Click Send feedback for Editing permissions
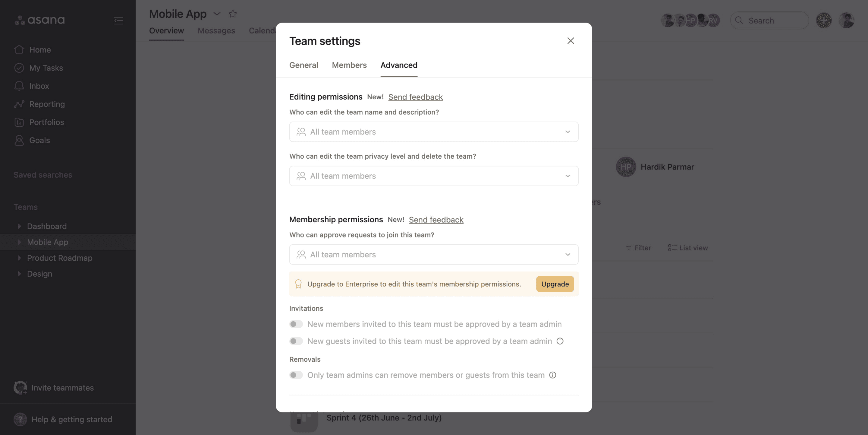Image resolution: width=868 pixels, height=435 pixels. click(x=416, y=97)
